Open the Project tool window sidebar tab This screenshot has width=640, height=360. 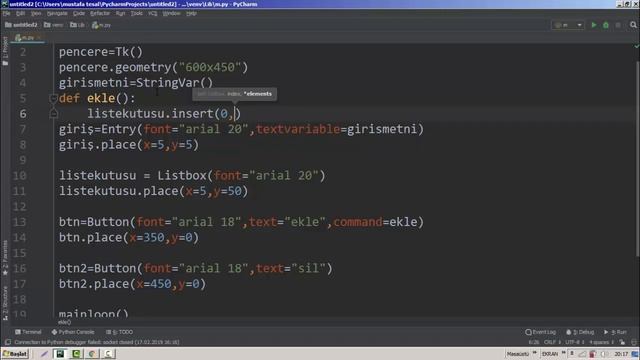click(x=5, y=51)
